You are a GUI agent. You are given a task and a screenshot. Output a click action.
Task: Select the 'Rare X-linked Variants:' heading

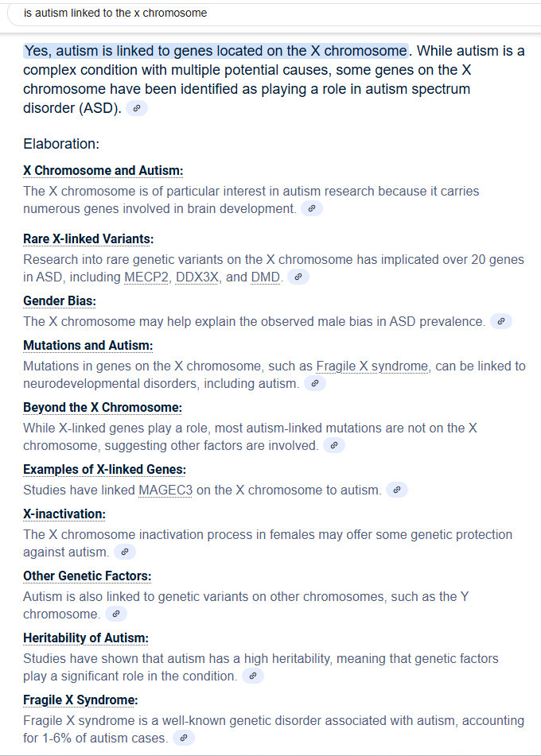tap(88, 239)
